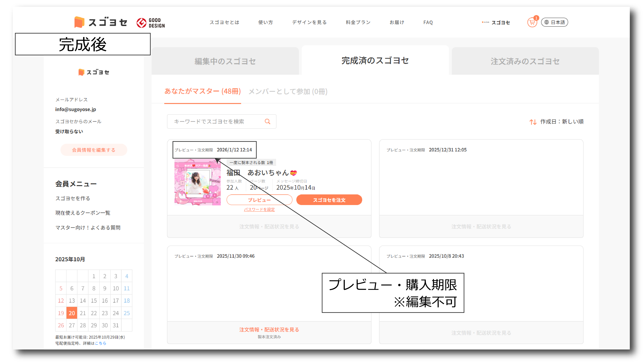Switch to the 注文済みのスゴヨセ tab
Viewport: 644px width, 364px height.
[525, 61]
